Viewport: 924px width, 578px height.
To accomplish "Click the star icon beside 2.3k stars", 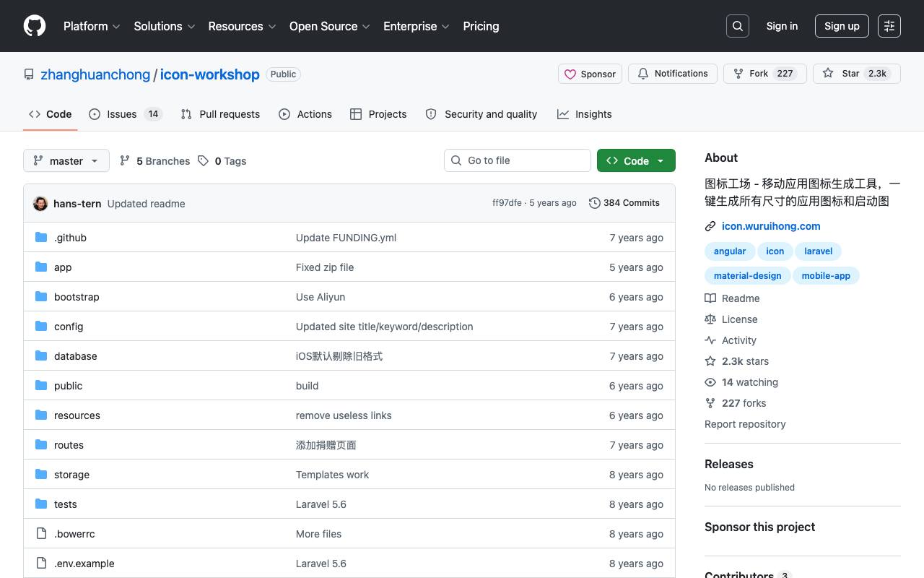I will coord(710,361).
